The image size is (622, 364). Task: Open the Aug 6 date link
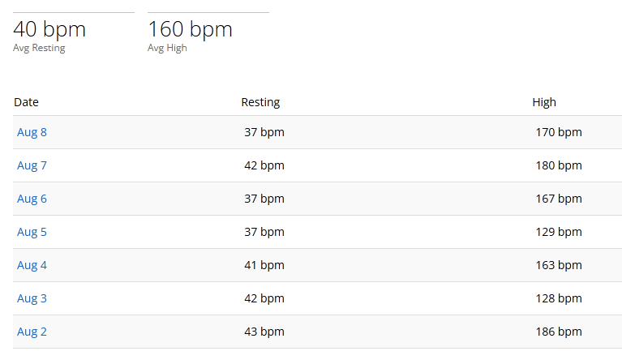(x=32, y=199)
